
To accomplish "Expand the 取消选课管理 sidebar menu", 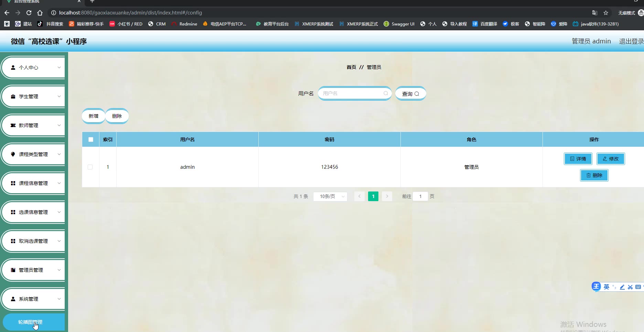I will tap(33, 241).
